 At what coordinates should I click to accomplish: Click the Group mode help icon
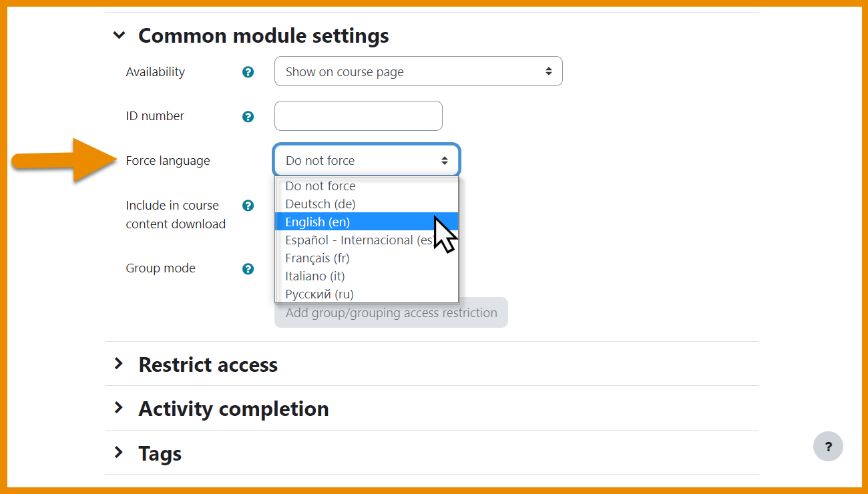point(248,269)
